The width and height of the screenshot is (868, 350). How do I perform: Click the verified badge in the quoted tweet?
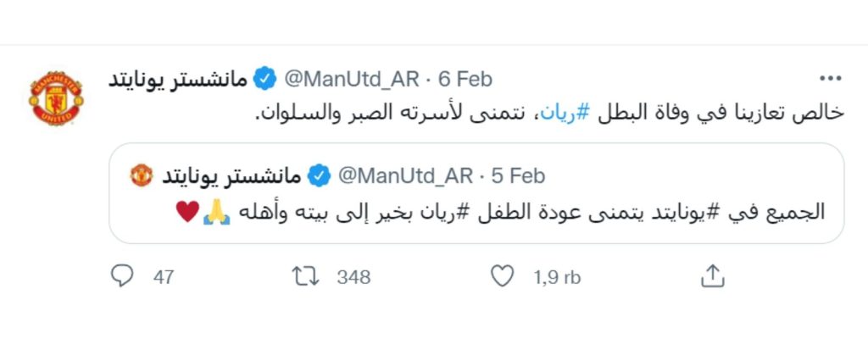(319, 176)
